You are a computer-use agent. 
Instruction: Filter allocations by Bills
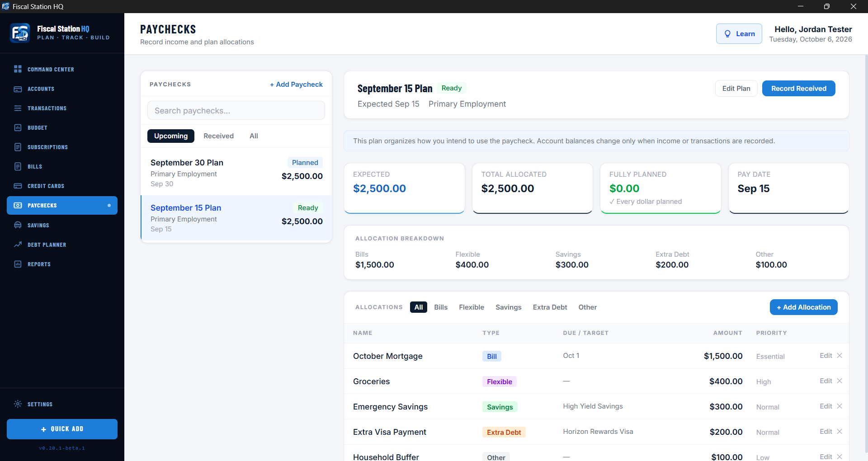tap(441, 307)
